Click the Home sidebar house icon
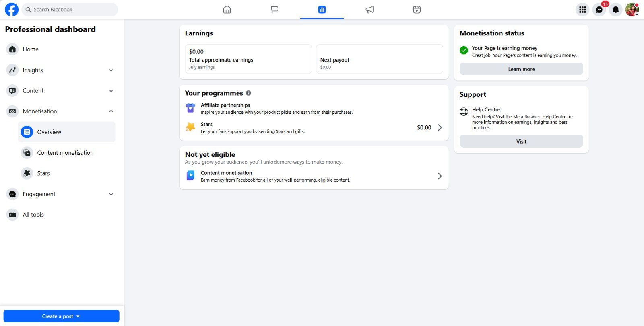The height and width of the screenshot is (326, 644). point(12,49)
